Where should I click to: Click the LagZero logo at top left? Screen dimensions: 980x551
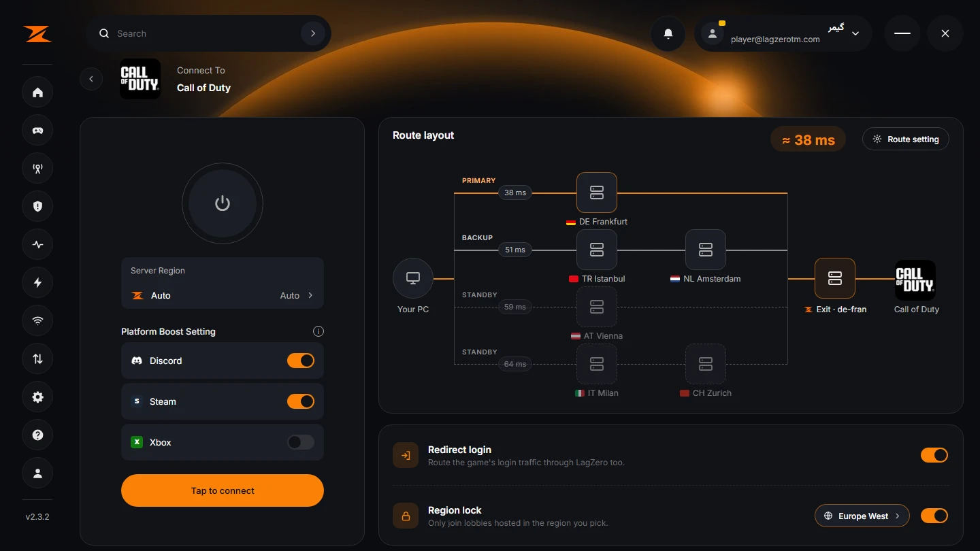pos(37,34)
